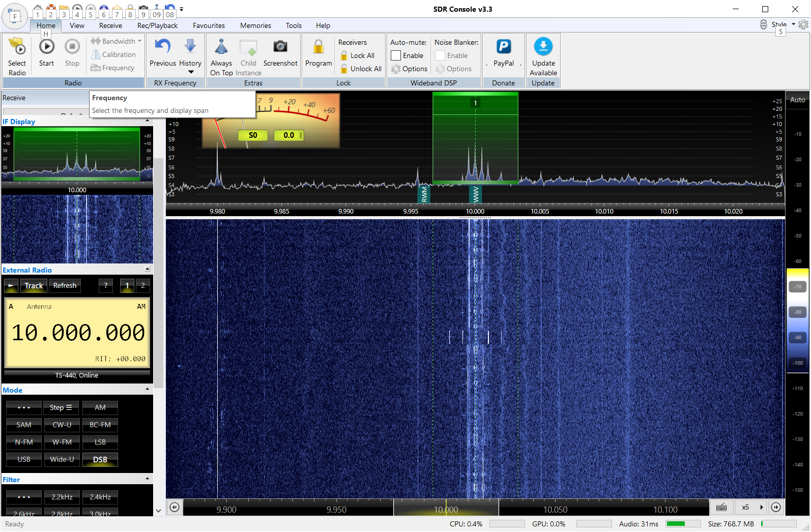Click the PayPal donate icon
The height and width of the screenshot is (532, 811).
point(503,47)
